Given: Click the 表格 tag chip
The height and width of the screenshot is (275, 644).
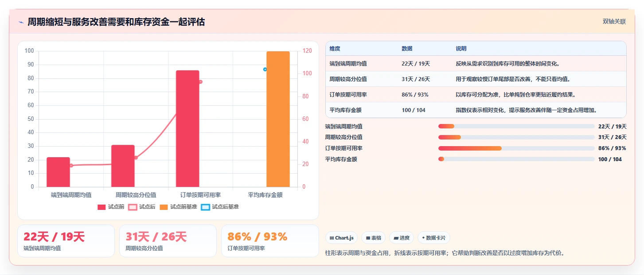Looking at the screenshot, I should pos(374,238).
